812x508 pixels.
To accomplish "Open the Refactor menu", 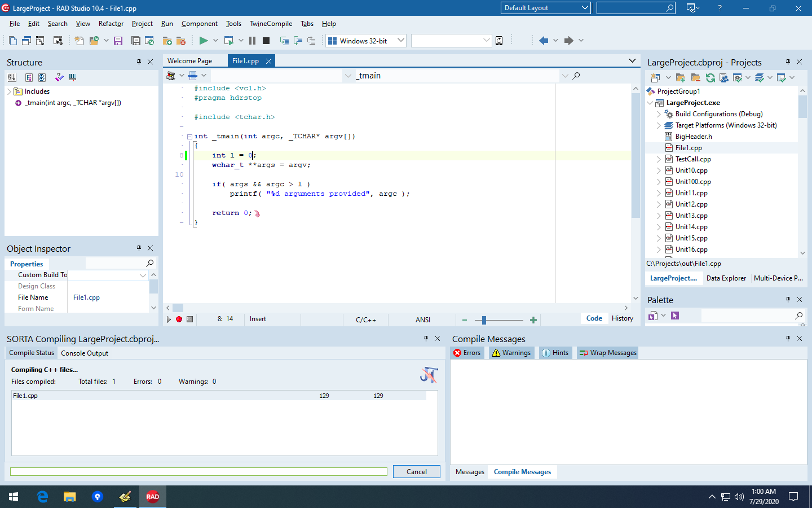I will tap(111, 24).
